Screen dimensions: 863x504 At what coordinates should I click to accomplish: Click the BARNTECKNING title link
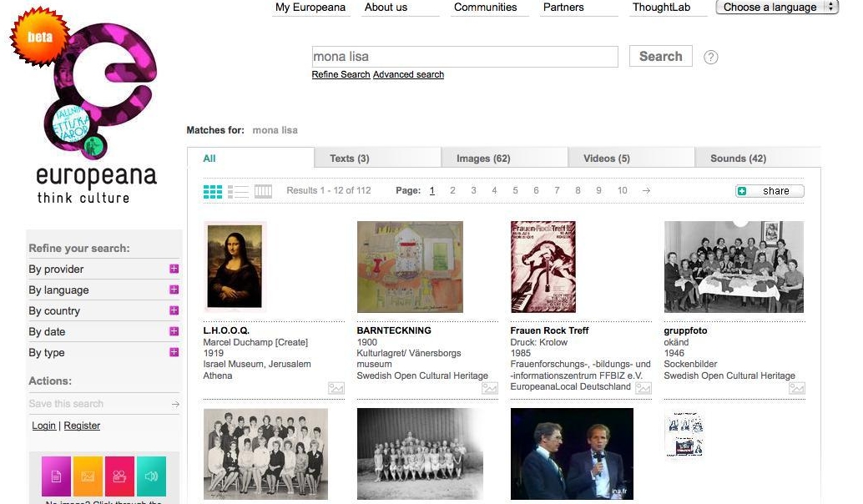[x=394, y=330]
